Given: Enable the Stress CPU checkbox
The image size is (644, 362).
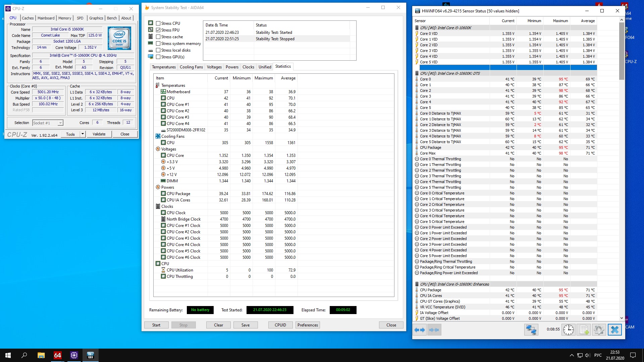Looking at the screenshot, I should (158, 23).
